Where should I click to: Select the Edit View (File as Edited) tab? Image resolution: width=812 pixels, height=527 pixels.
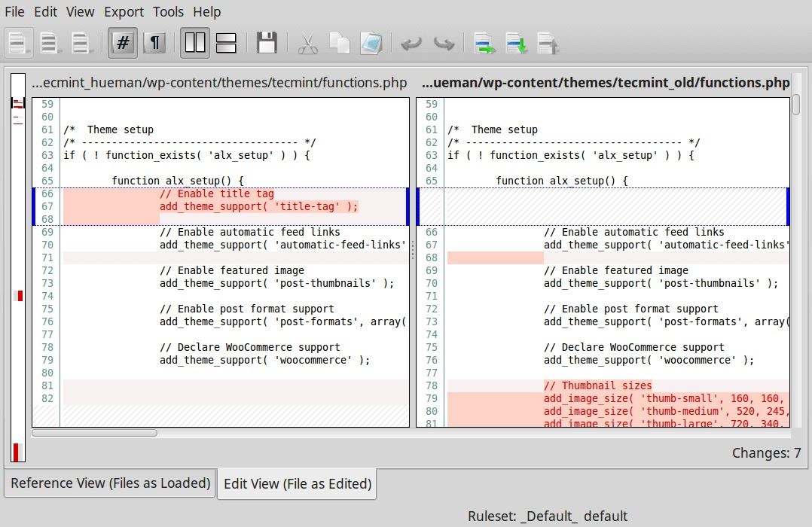296,483
